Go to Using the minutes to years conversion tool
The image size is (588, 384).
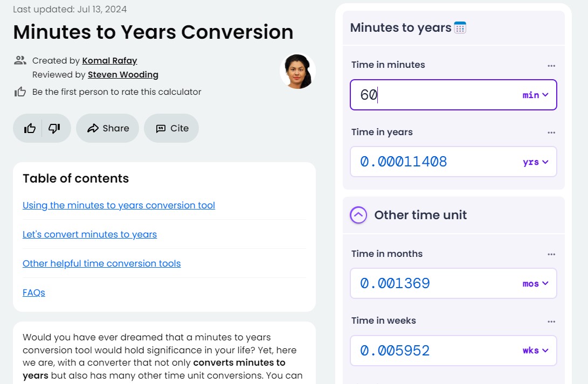point(119,205)
